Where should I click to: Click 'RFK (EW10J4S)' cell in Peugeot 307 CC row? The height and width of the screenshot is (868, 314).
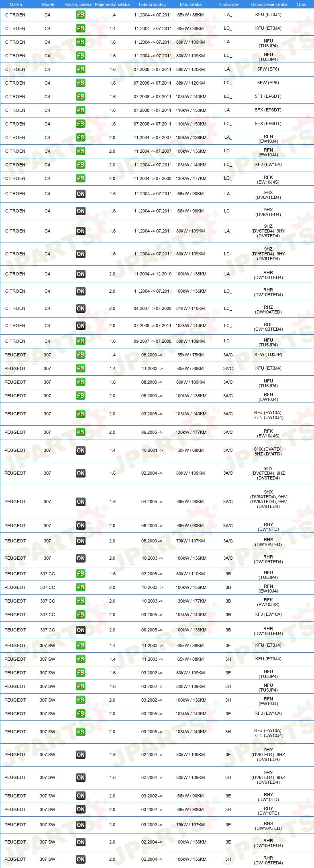tap(268, 602)
